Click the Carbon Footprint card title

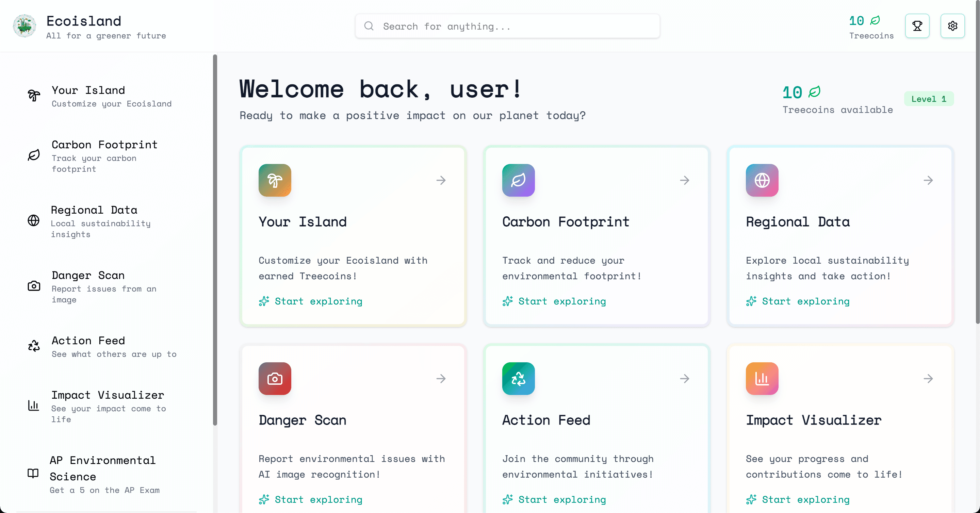566,222
